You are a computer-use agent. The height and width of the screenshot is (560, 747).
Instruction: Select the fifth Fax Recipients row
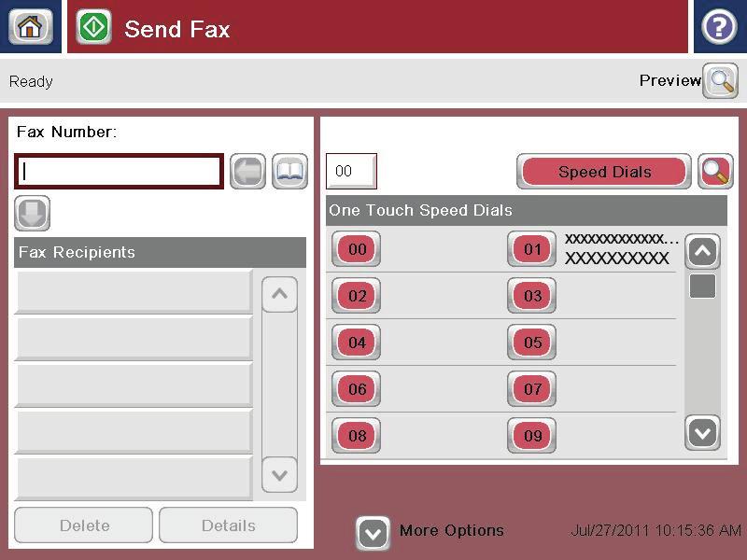point(134,478)
